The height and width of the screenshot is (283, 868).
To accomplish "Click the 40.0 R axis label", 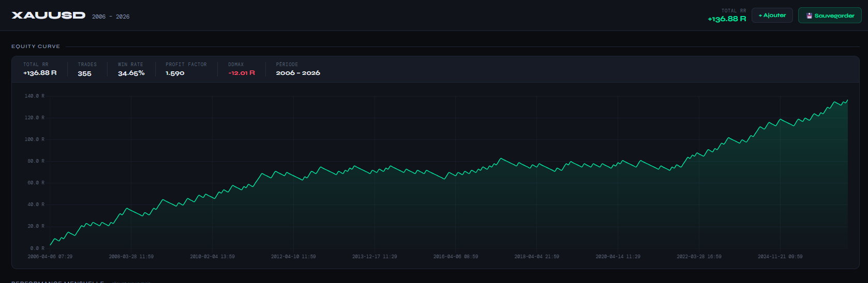I will (36, 205).
